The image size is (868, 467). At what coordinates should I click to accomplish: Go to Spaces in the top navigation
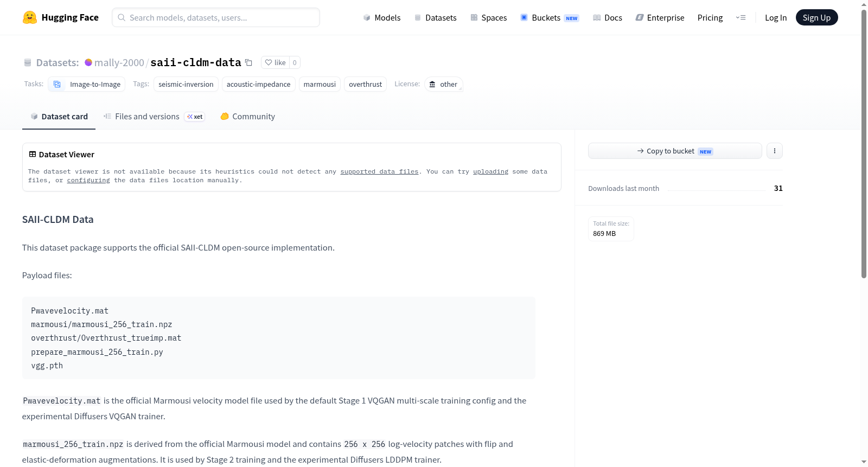pos(489,17)
